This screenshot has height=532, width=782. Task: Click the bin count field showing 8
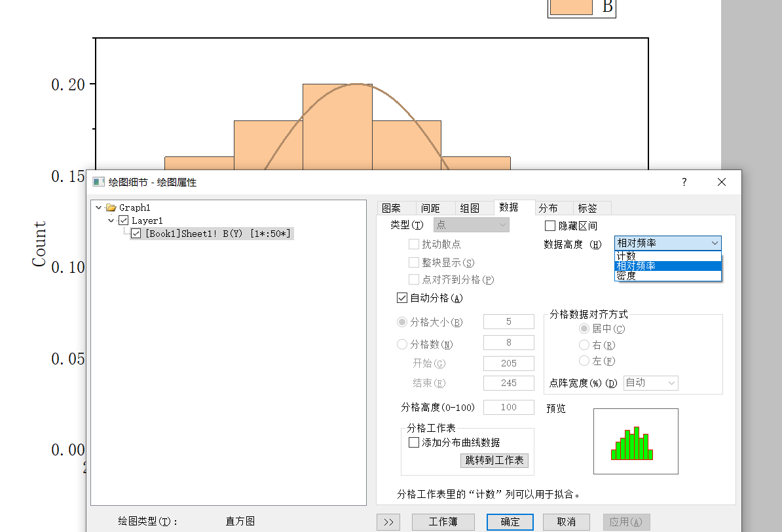(x=509, y=343)
